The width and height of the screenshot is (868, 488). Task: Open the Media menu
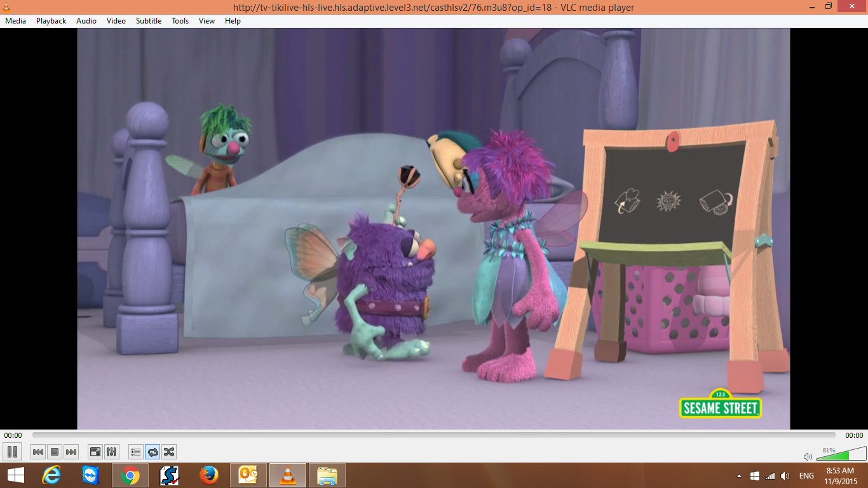16,21
